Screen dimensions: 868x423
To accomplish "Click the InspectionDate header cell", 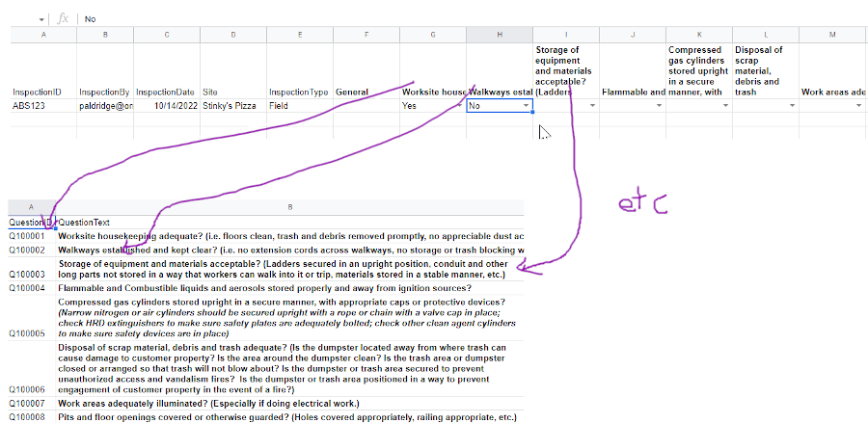I will click(x=167, y=70).
